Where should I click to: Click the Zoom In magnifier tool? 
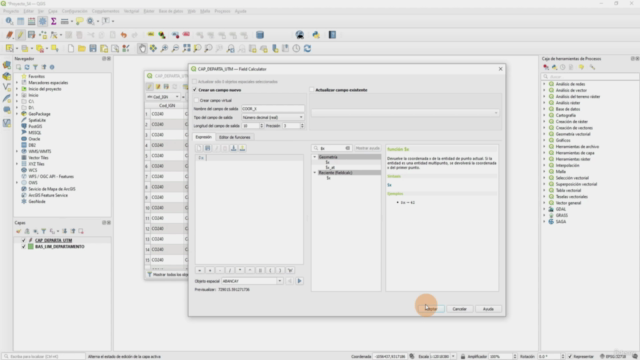[164, 49]
